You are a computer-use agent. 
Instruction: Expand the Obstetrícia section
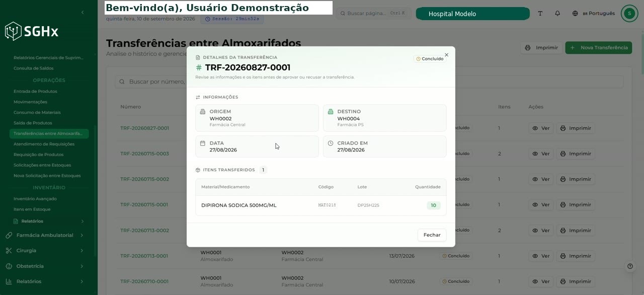coord(45,266)
